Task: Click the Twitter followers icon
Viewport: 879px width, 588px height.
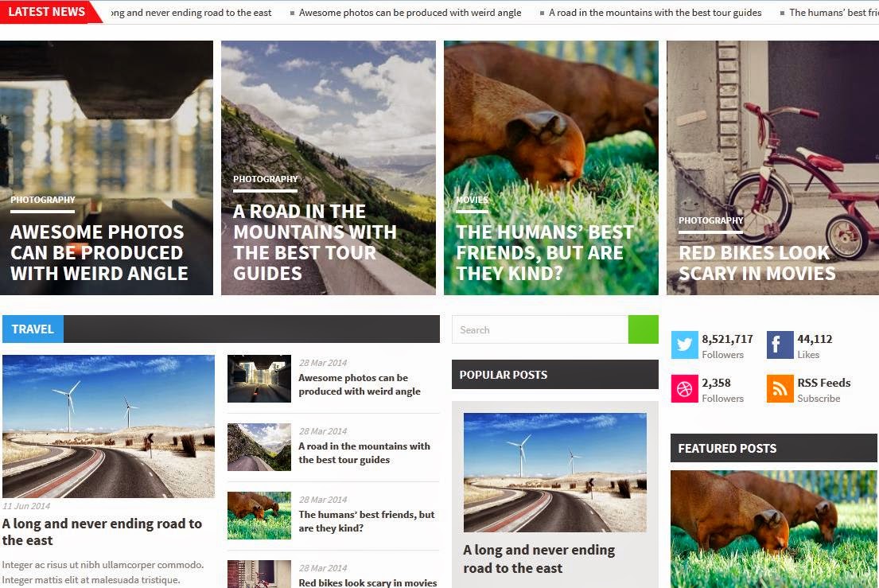Action: 684,345
